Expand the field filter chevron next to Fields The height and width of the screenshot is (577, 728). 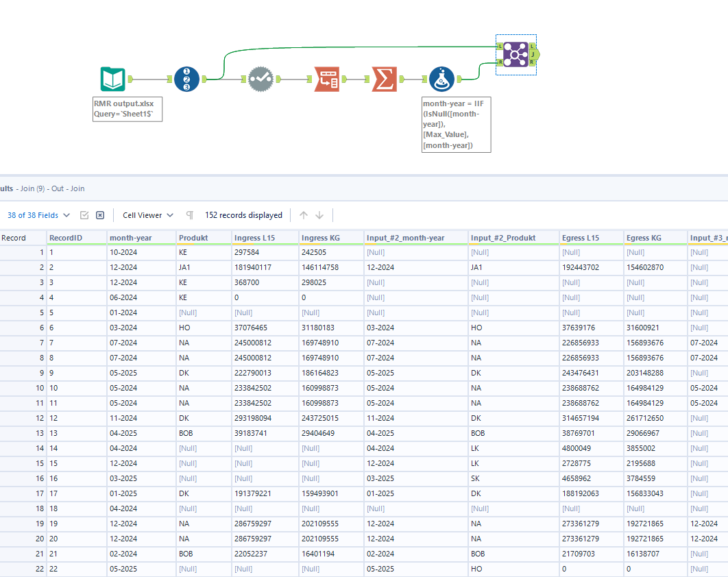(66, 214)
